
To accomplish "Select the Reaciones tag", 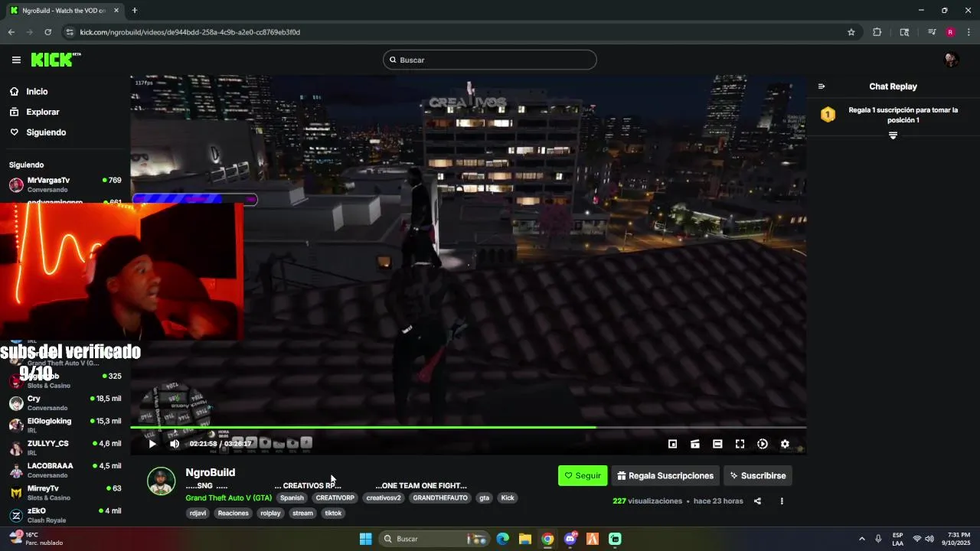I will coord(233,513).
